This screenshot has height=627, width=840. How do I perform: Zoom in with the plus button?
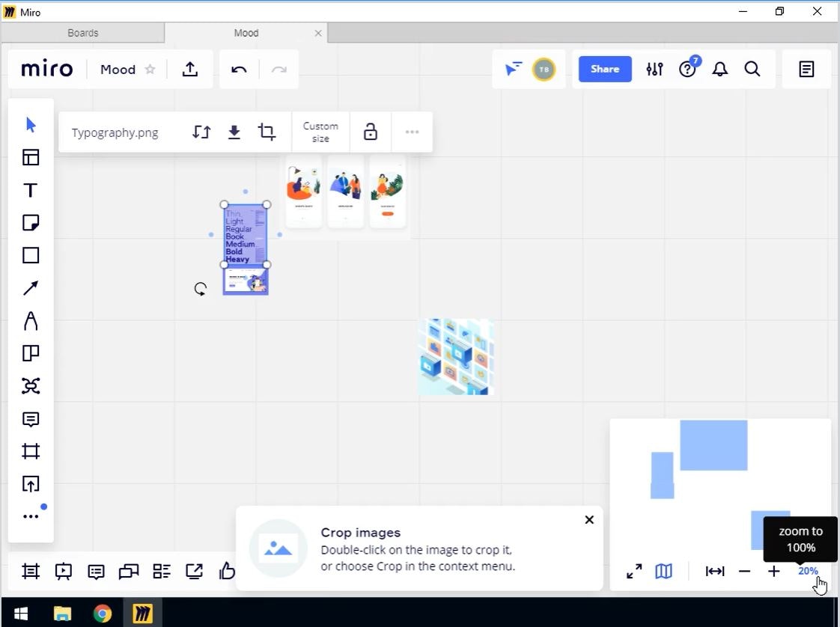[x=773, y=572]
